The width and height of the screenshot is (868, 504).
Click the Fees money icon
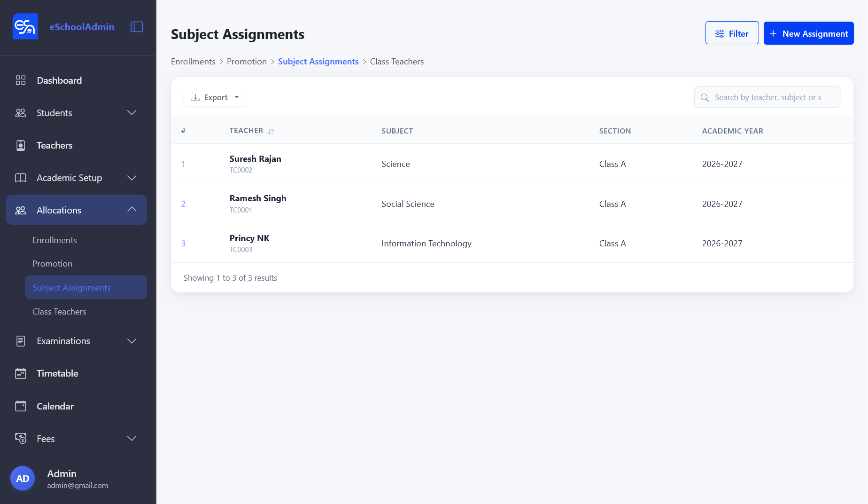[x=21, y=439]
